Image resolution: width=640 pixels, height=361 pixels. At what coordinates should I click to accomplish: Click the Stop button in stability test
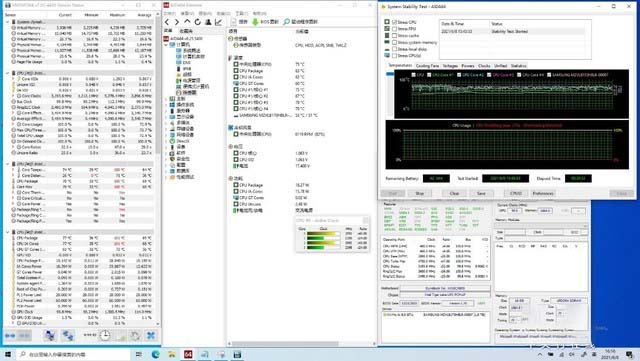419,193
